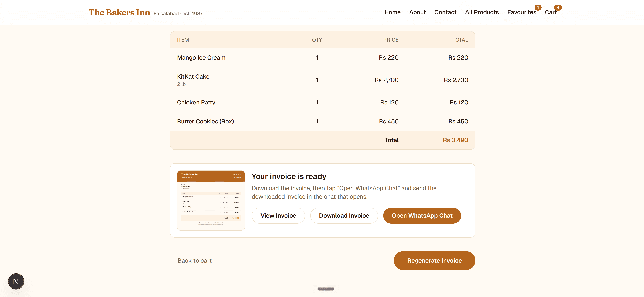
Task: Click the TOTAL column header
Action: 460,40
